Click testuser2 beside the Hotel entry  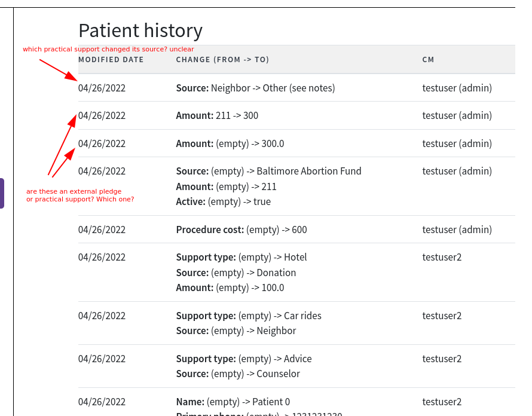tap(442, 257)
